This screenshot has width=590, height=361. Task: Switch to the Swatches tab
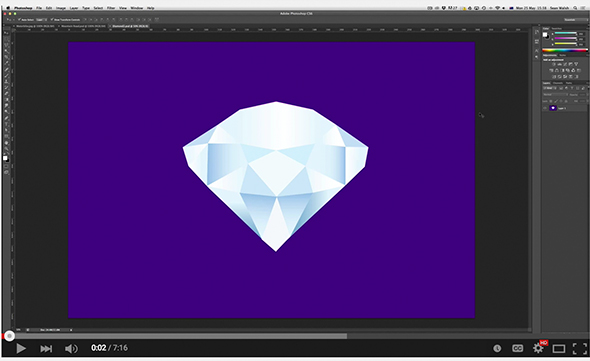557,29
